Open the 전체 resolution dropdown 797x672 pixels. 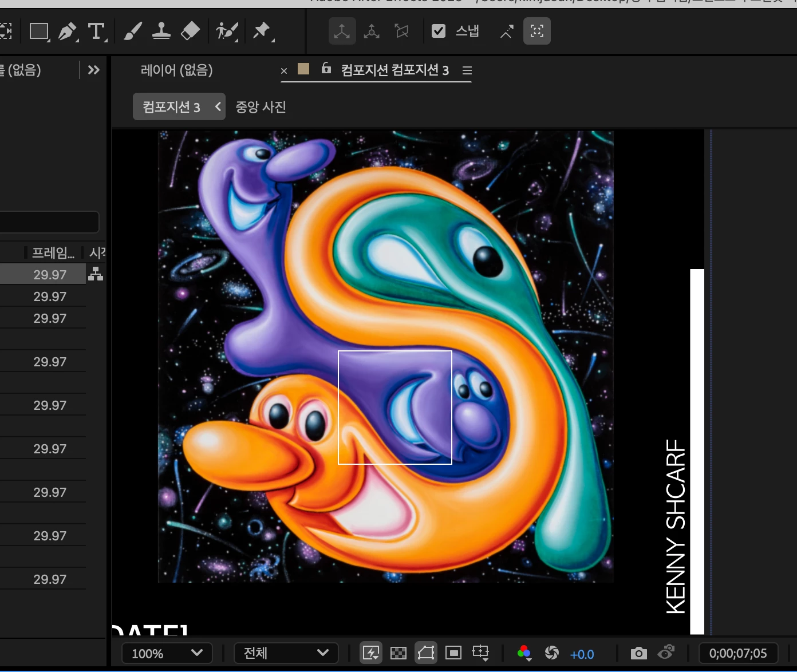point(286,653)
